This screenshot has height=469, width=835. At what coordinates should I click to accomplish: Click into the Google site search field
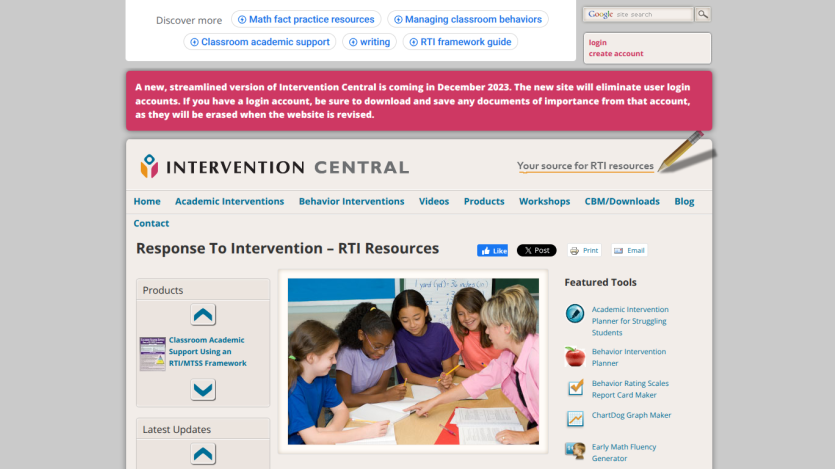(x=638, y=14)
